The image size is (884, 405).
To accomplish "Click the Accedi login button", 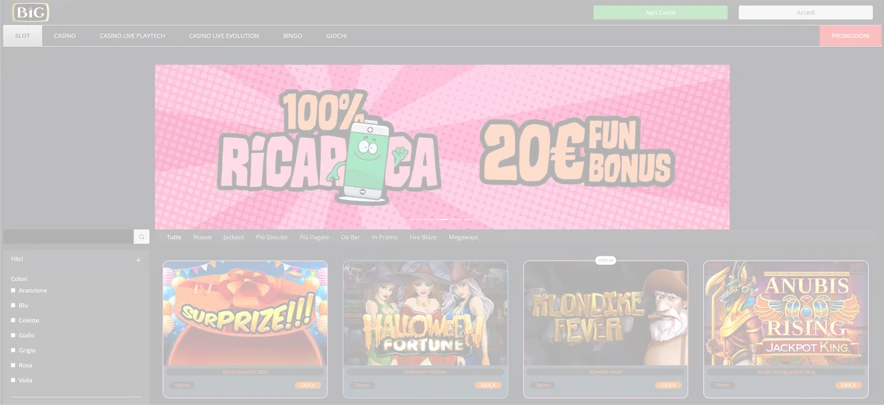I will 806,12.
